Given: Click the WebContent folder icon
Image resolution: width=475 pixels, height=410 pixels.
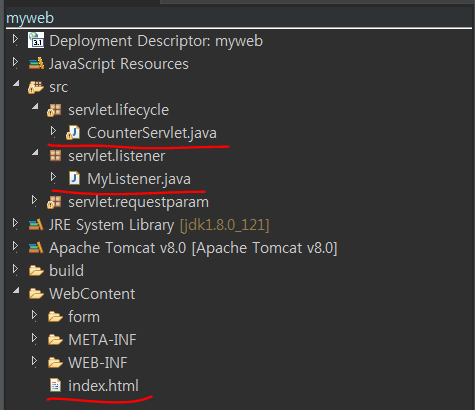Looking at the screenshot, I should [x=36, y=294].
